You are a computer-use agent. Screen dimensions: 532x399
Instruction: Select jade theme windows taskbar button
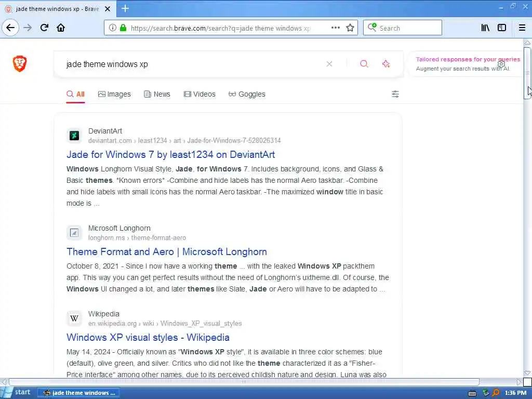(x=78, y=393)
